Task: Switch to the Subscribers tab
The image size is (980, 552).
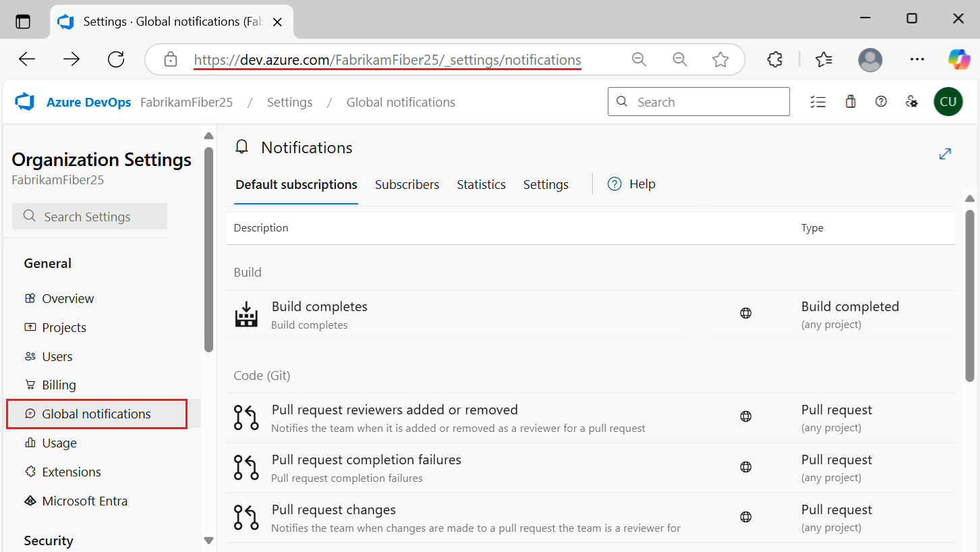Action: click(407, 184)
